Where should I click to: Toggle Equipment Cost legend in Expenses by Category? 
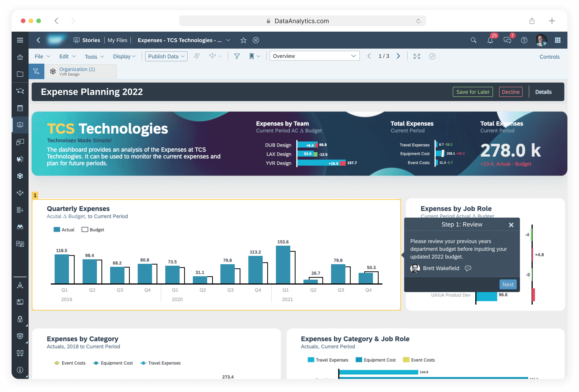[x=113, y=363]
